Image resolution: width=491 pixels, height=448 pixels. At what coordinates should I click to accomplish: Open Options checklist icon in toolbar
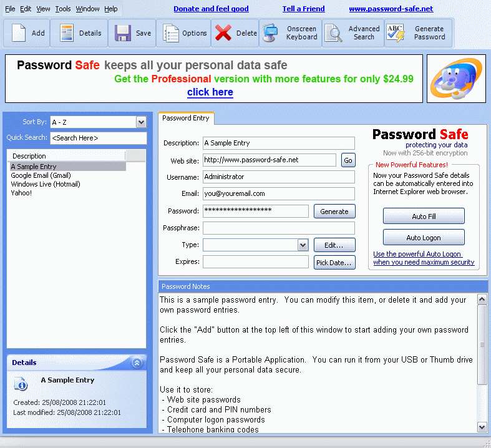tap(171, 33)
